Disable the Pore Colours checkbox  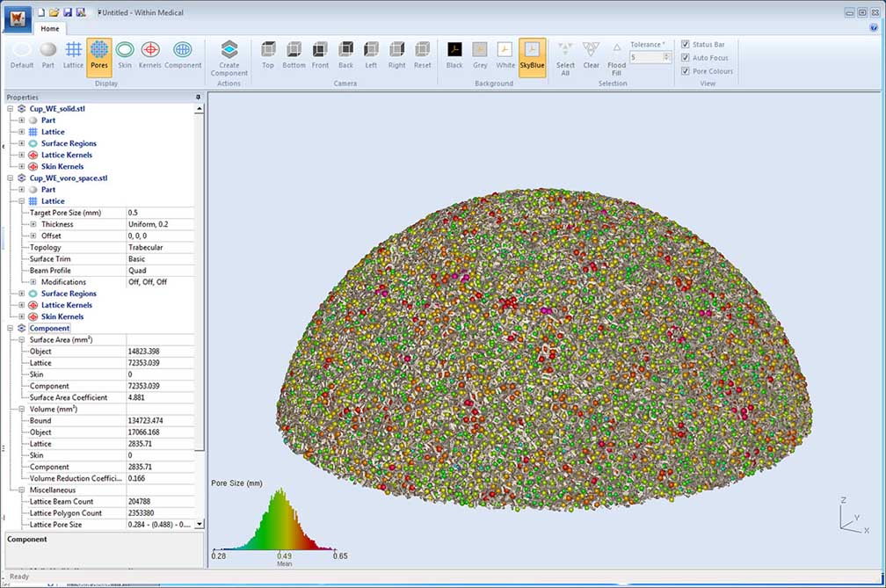tap(686, 71)
